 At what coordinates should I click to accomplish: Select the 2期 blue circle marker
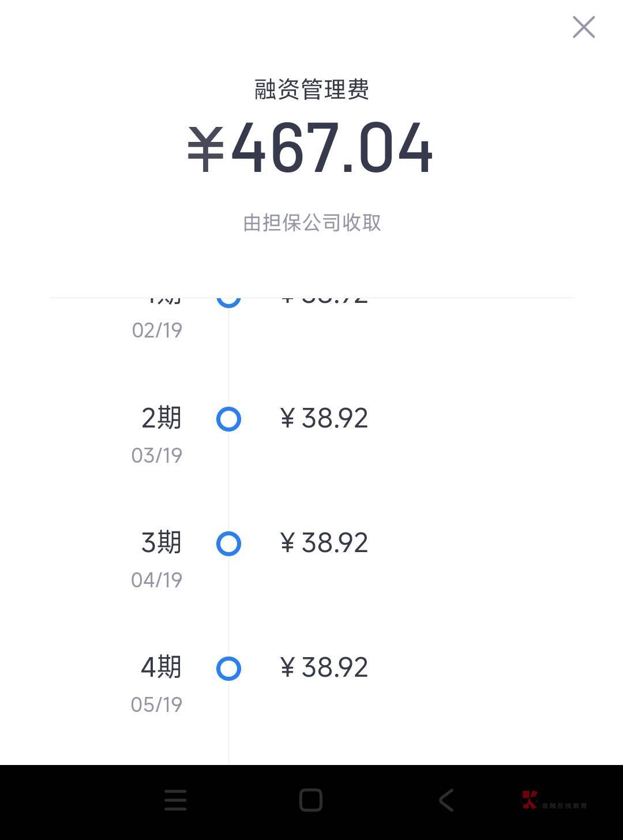coord(228,419)
